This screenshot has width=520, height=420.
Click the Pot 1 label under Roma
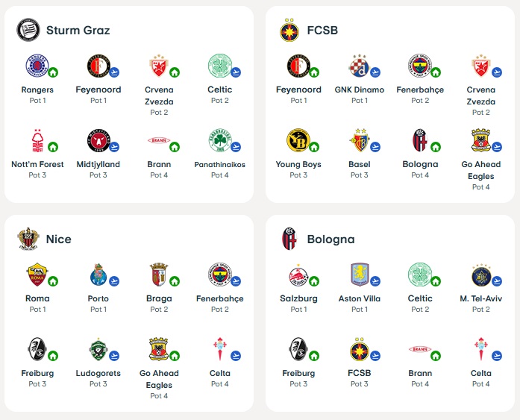point(37,310)
